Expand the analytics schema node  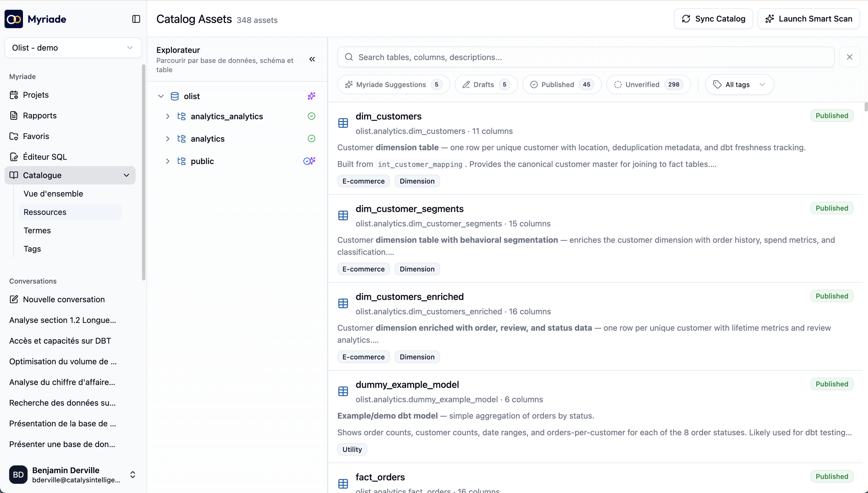pyautogui.click(x=168, y=139)
